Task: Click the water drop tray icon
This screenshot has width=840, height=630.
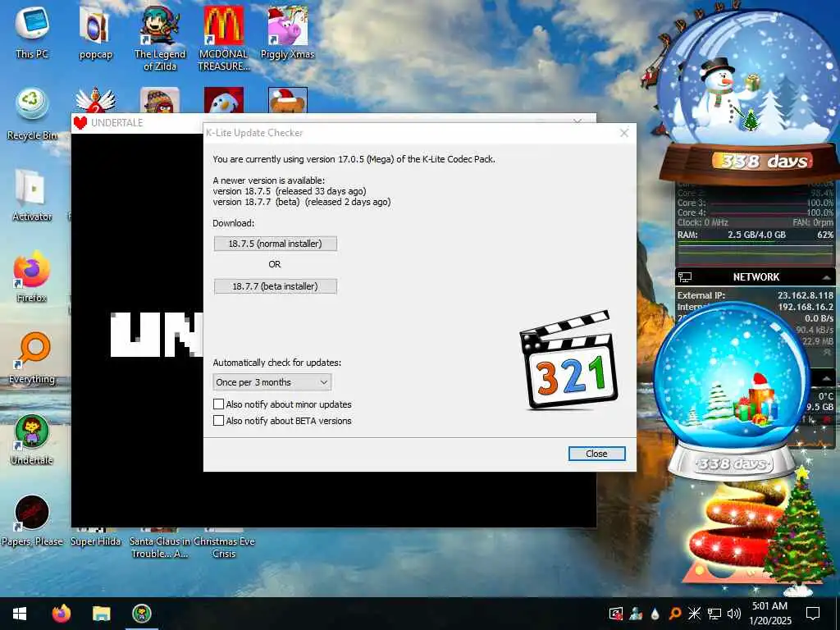Action: 655,614
